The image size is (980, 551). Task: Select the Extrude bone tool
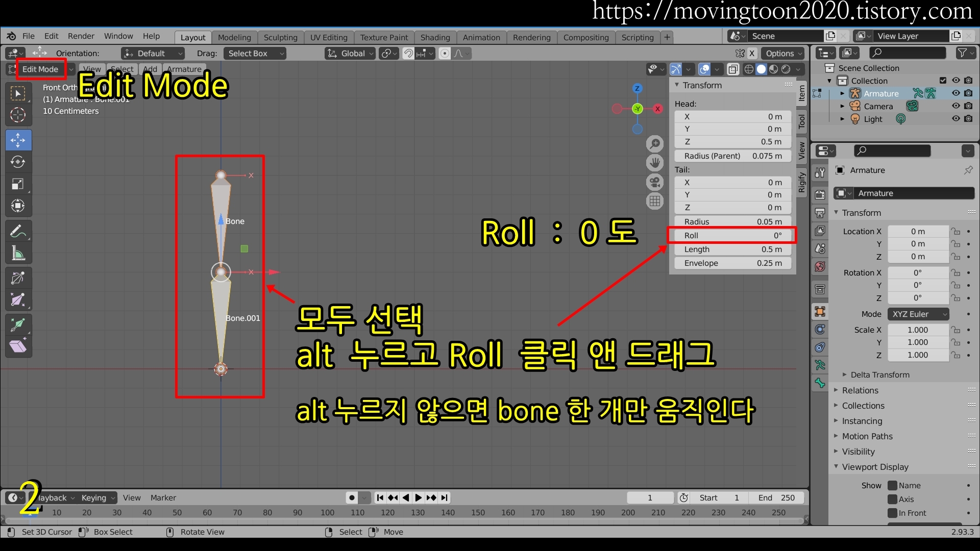tap(18, 324)
